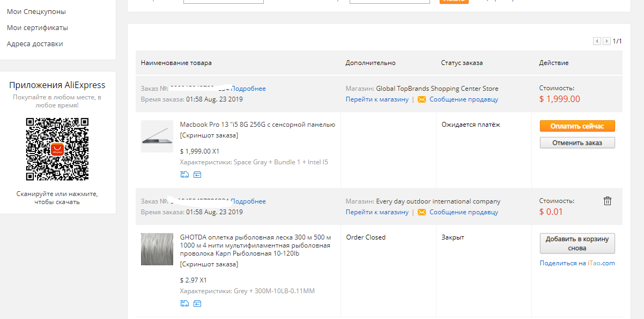Go to Global TopBrands store via Перейти к магазину

point(377,99)
